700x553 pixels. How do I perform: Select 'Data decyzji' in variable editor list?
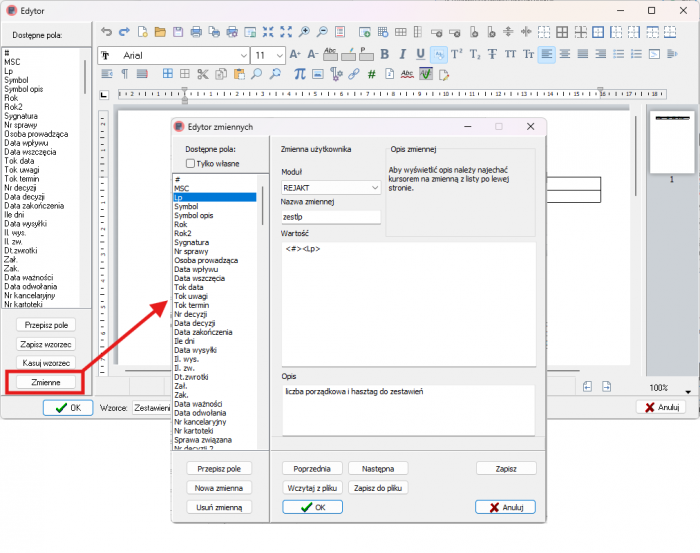click(195, 323)
